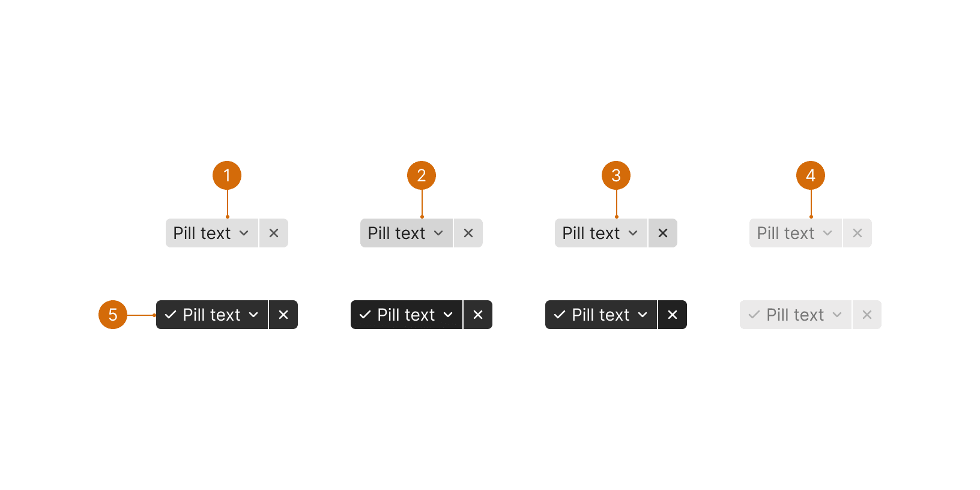Open the chevron menu on the dark pill beside marker 5
The height and width of the screenshot is (490, 980).
pos(253,315)
